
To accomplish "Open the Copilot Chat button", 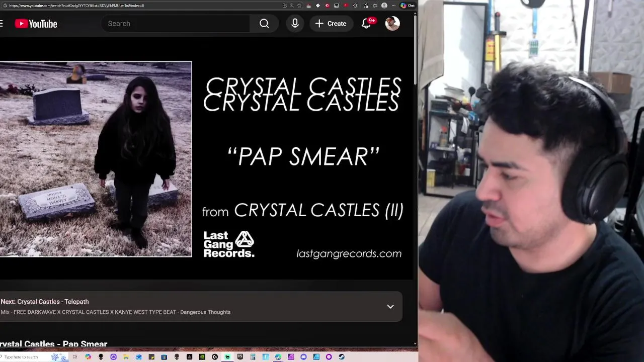I will pyautogui.click(x=407, y=6).
